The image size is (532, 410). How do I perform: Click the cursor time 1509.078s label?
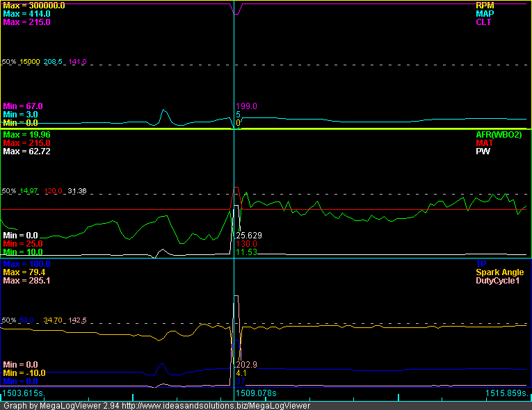[x=257, y=393]
